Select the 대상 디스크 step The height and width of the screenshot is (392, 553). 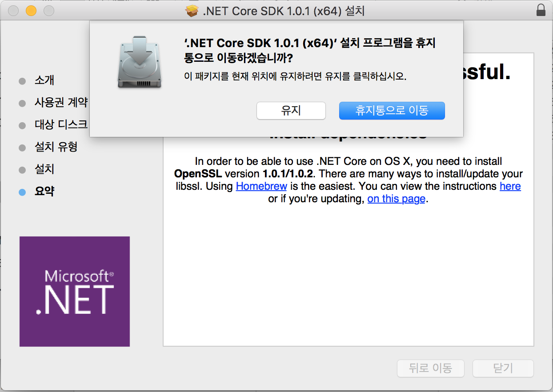(61, 125)
